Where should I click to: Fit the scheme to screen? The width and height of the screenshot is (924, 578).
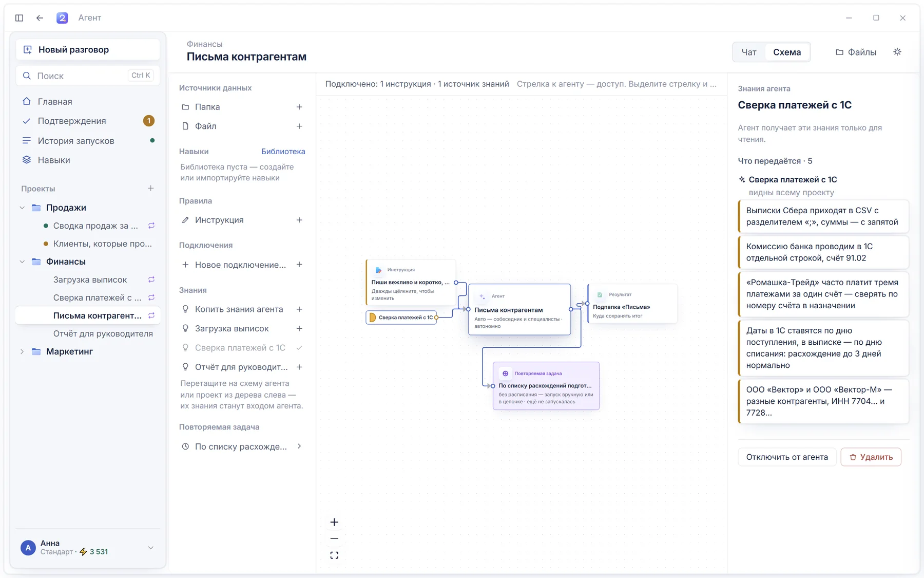(334, 555)
